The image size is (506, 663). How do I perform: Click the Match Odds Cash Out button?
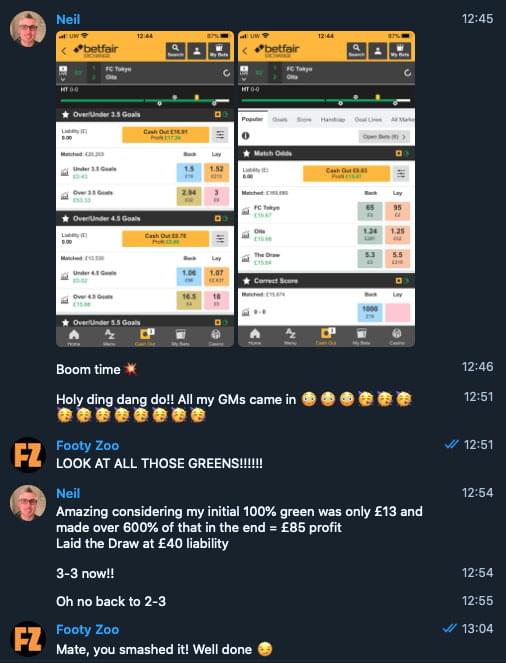click(x=347, y=173)
